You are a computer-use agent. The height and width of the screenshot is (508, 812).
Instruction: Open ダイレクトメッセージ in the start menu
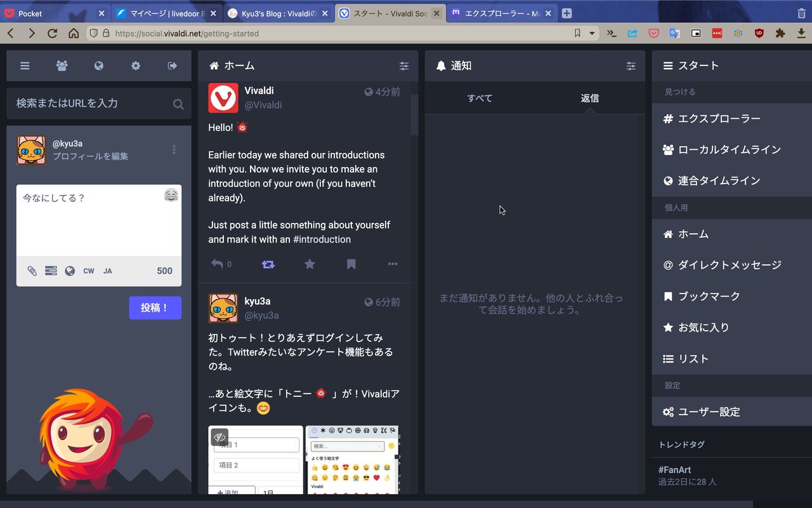[x=731, y=265]
